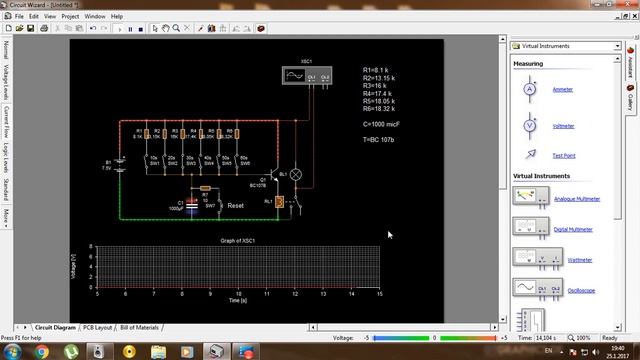
Task: Open the Project menu
Action: (70, 16)
